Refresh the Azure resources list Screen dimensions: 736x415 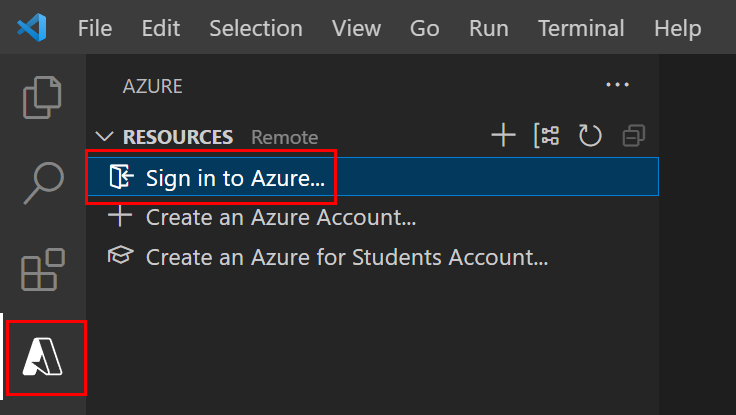tap(590, 136)
